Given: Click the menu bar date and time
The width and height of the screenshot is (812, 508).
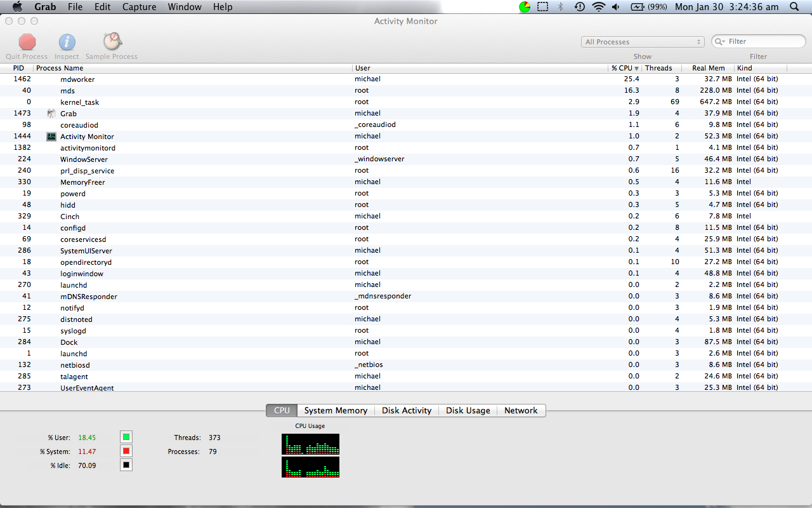Looking at the screenshot, I should tap(726, 7).
